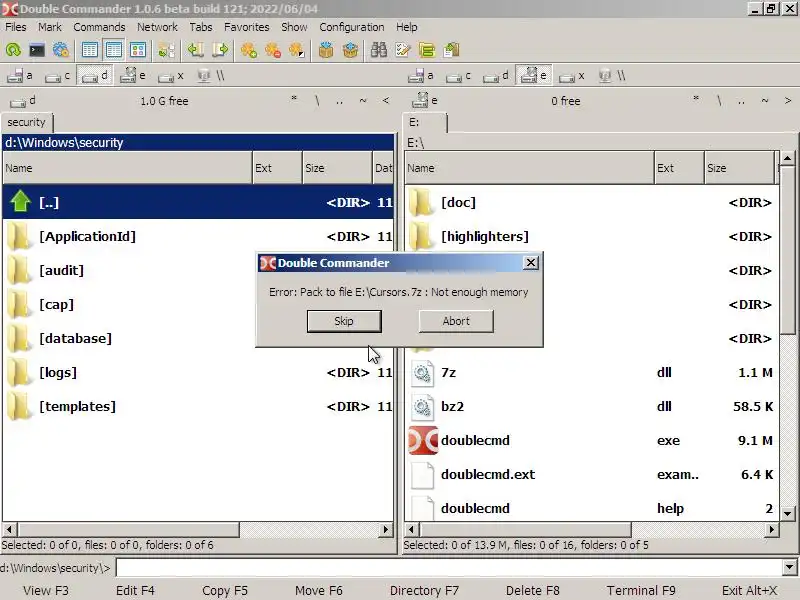
Task: Click the Select Group (plus asterisk) icon
Action: 248,50
